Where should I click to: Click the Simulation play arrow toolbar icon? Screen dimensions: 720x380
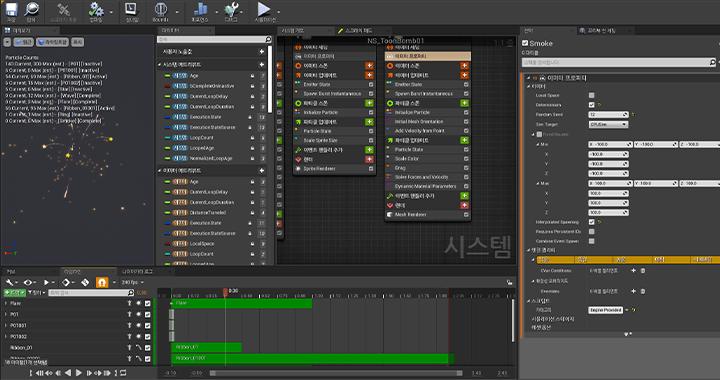pos(264,10)
